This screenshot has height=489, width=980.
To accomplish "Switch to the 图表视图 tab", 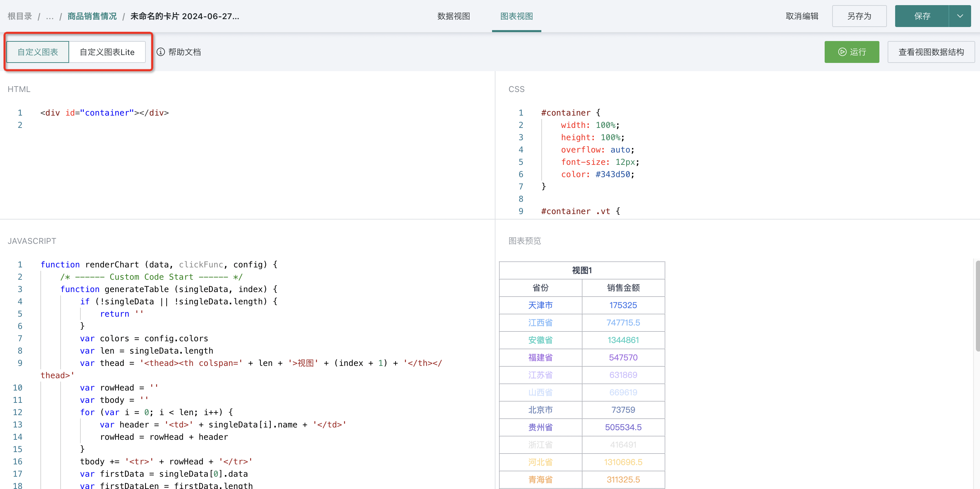I will 516,16.
